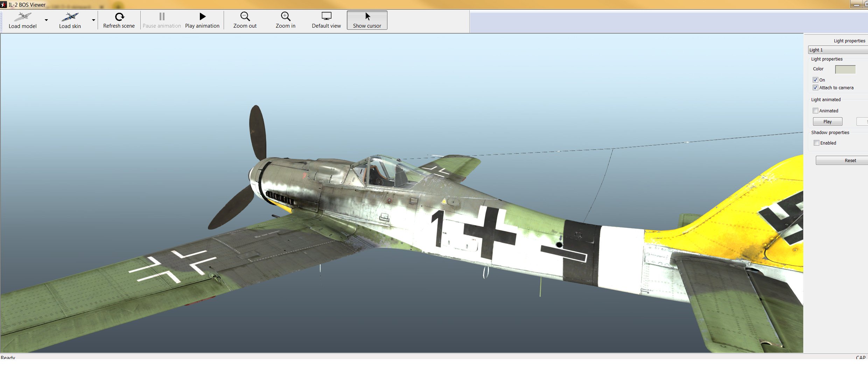Click the Load model airplane icon
This screenshot has width=868, height=378.
tap(23, 16)
